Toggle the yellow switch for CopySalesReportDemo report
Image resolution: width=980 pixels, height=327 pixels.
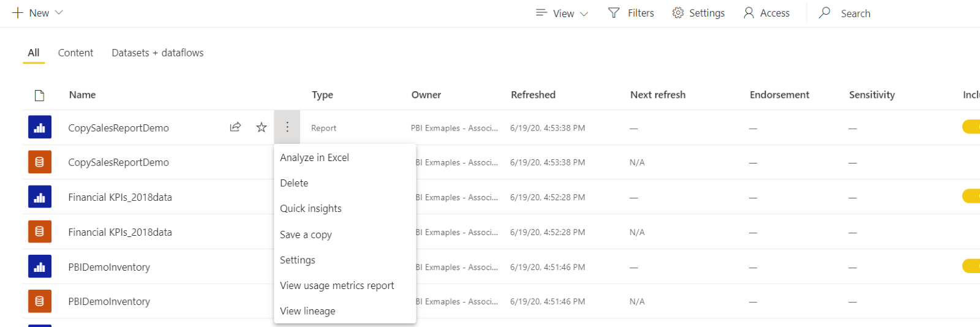point(971,127)
